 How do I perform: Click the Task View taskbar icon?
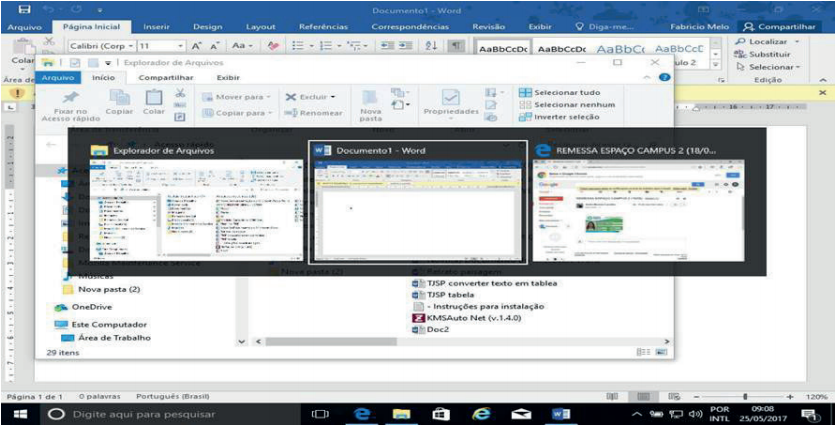pyautogui.click(x=322, y=414)
